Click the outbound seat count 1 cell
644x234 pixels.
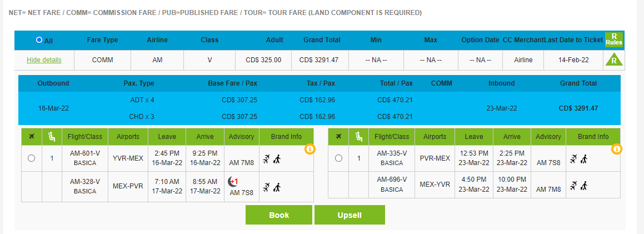coord(52,158)
